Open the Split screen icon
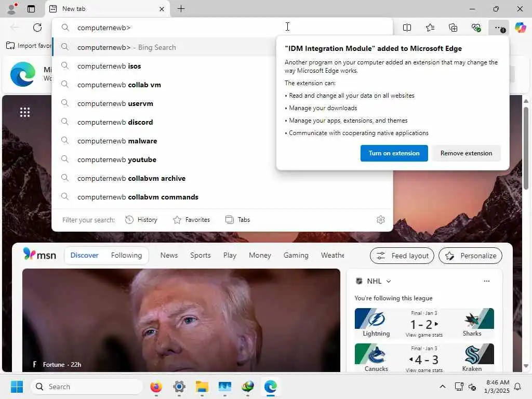Screen dimensions: 532x399 [x=407, y=28]
